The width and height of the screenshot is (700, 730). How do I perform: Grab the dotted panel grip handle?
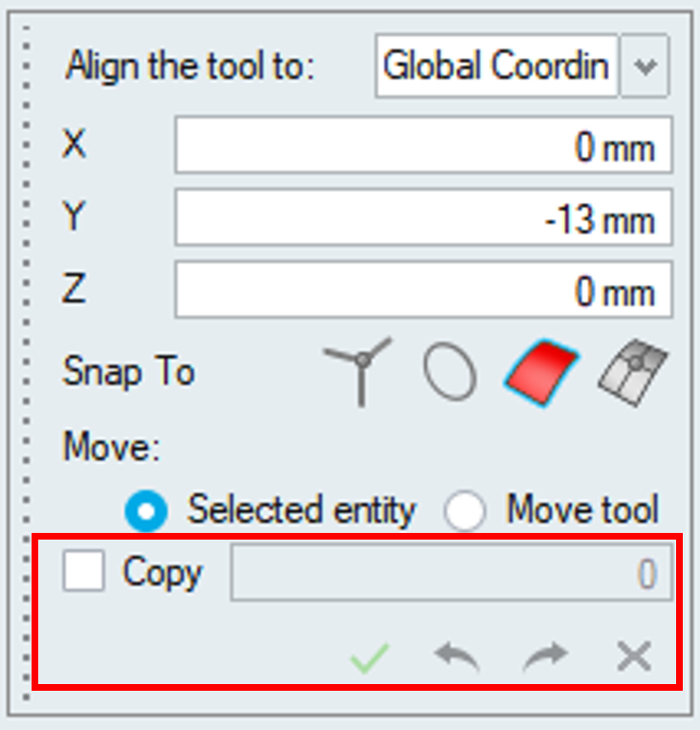[26, 364]
